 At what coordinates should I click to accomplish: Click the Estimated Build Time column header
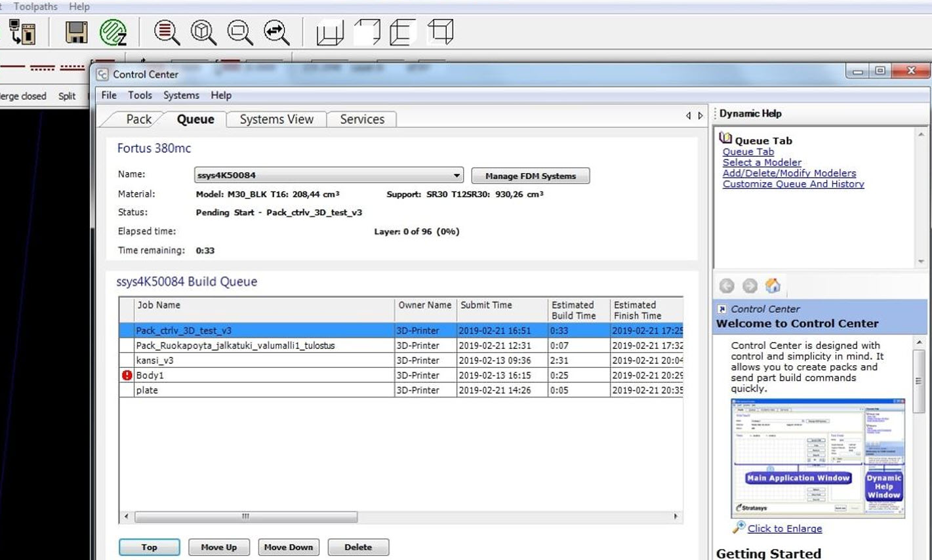(x=579, y=310)
